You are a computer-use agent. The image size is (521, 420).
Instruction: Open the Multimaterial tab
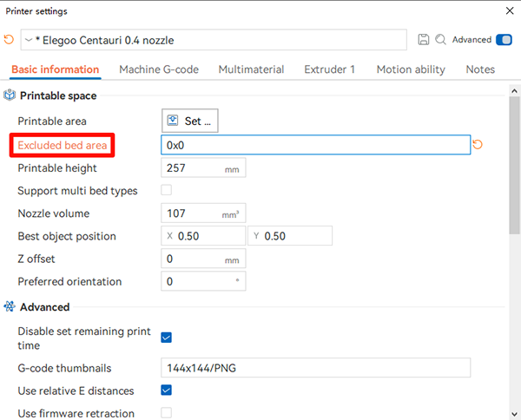252,69
